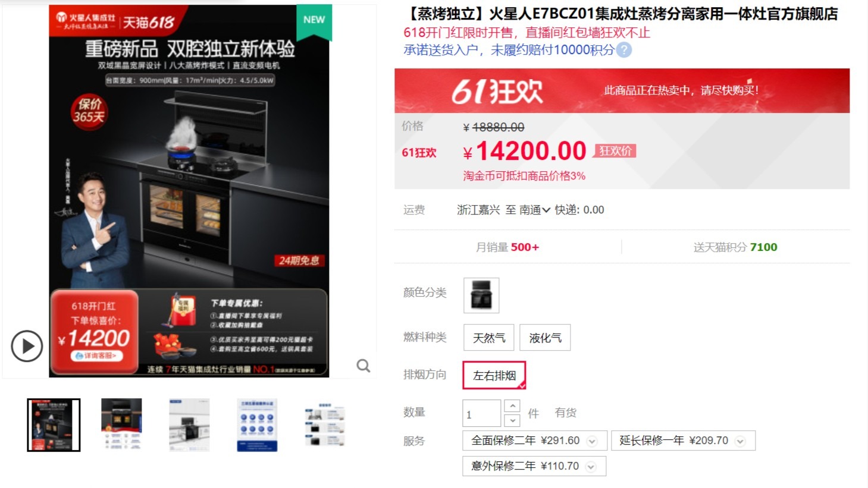The height and width of the screenshot is (488, 868).
Task: Select the 液化气 fuel option
Action: pyautogui.click(x=545, y=338)
